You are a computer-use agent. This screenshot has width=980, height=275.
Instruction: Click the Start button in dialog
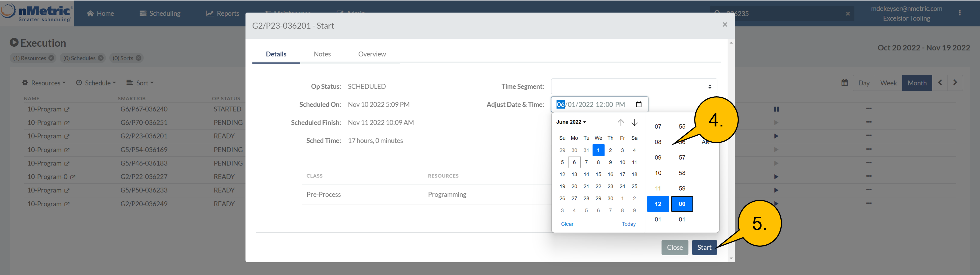pyautogui.click(x=704, y=247)
